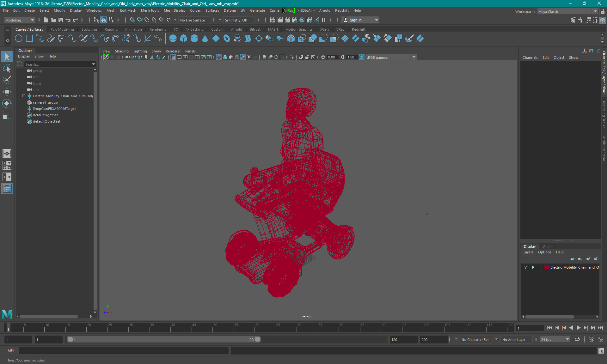Open the Mesh Tools menu
The image size is (607, 364).
[x=150, y=10]
